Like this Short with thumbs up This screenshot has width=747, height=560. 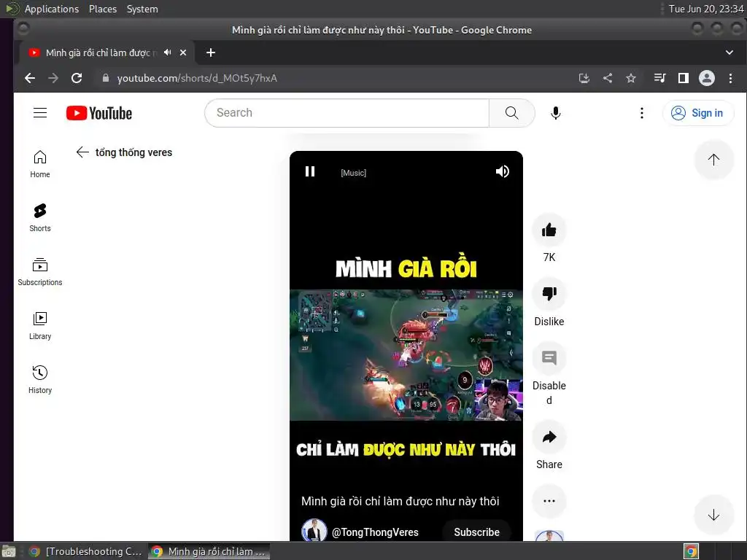coord(549,230)
